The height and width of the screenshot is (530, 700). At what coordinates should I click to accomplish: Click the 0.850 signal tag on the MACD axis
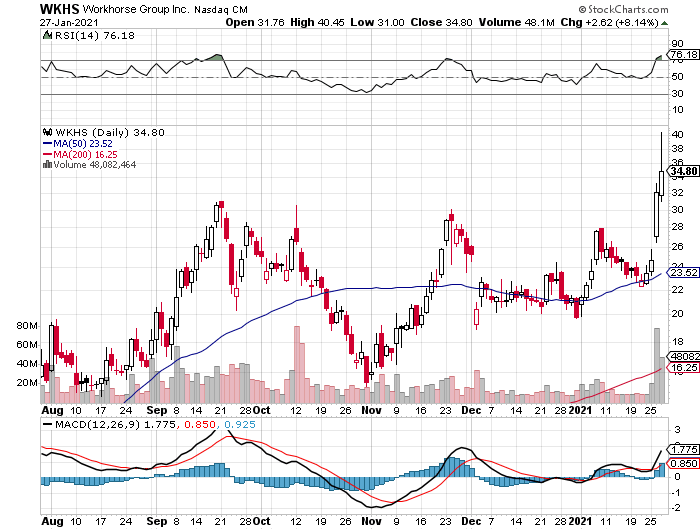click(x=683, y=463)
